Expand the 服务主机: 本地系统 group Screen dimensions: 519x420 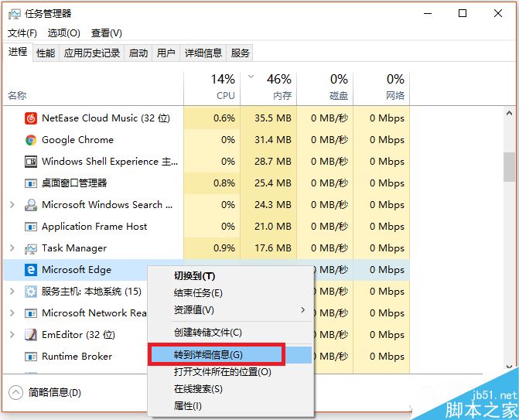pyautogui.click(x=12, y=292)
